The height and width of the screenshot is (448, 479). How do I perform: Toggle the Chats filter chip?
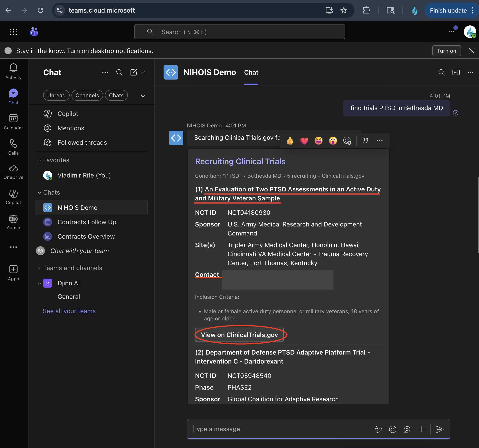116,95
